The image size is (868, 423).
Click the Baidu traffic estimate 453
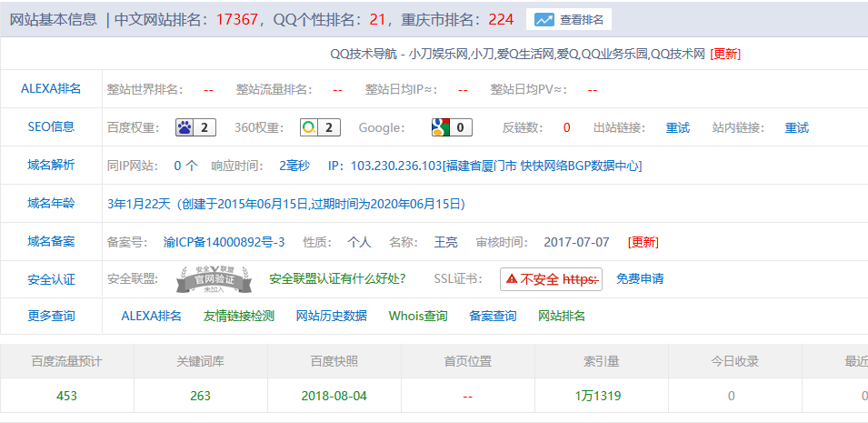coord(66,396)
